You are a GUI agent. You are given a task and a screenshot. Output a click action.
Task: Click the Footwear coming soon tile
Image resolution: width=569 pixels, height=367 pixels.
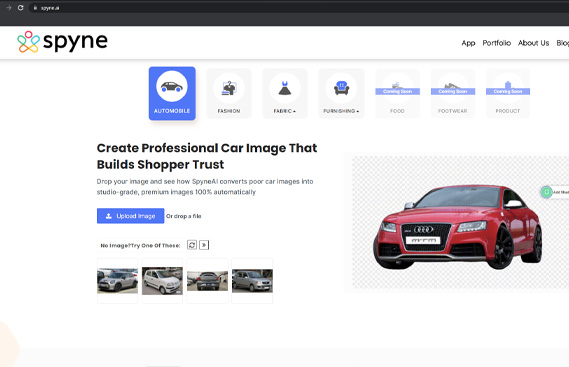453,93
